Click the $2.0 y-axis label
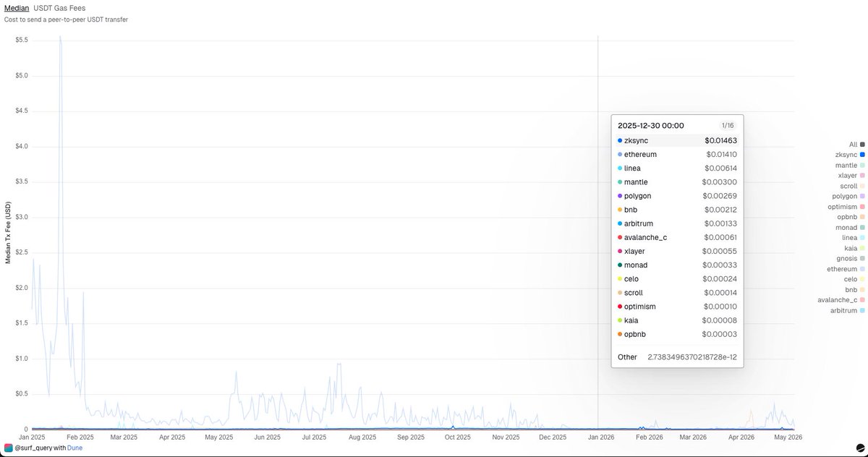Viewport: 868px width, 457px height. tap(21, 288)
